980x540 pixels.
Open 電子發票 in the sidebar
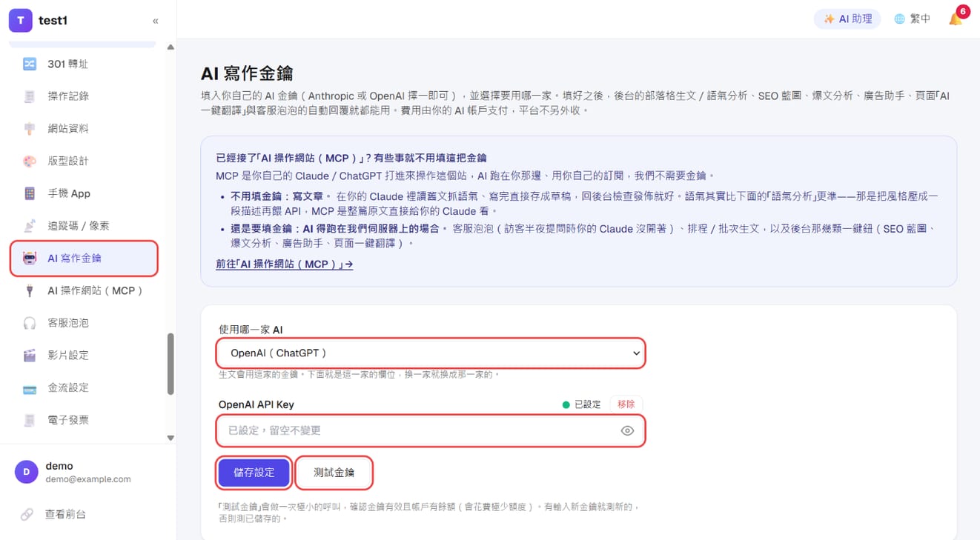pos(84,420)
